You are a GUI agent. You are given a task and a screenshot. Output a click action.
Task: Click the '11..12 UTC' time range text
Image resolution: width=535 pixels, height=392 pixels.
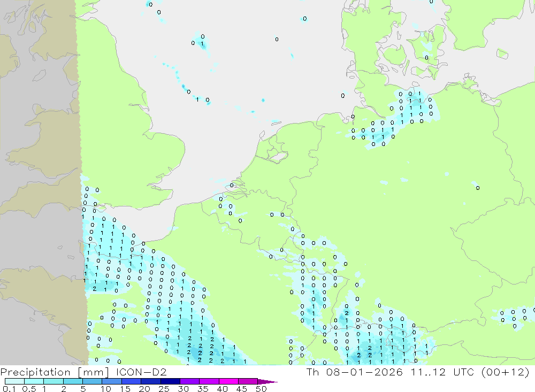coord(442,372)
